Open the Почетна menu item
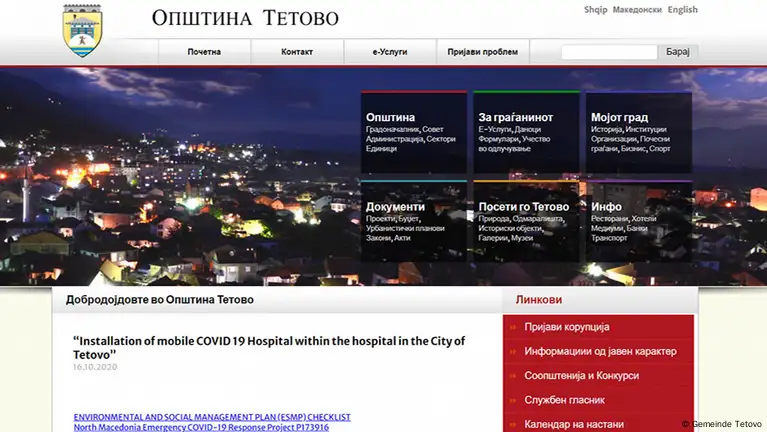Image resolution: width=767 pixels, height=432 pixels. 204,52
